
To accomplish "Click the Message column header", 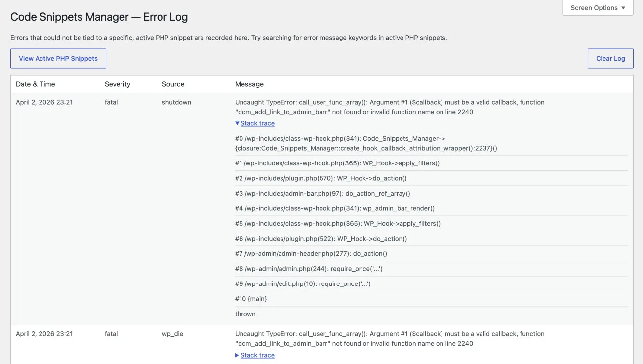I will 249,84.
